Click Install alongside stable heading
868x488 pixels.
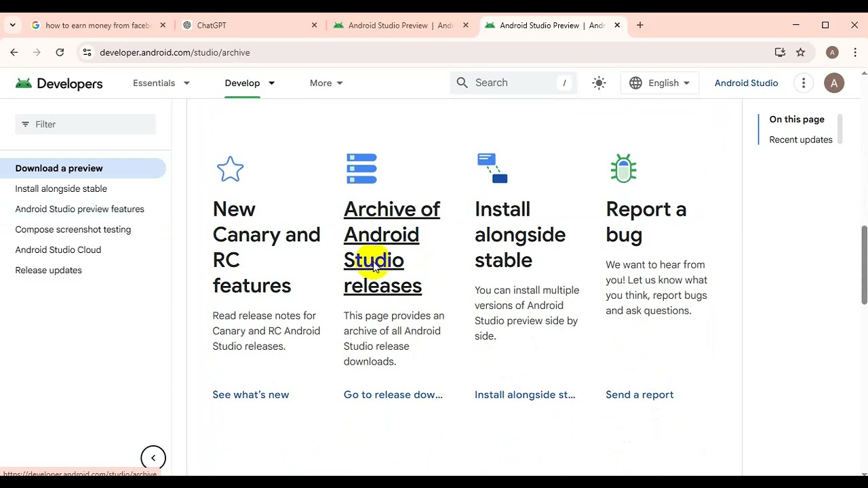(x=520, y=235)
